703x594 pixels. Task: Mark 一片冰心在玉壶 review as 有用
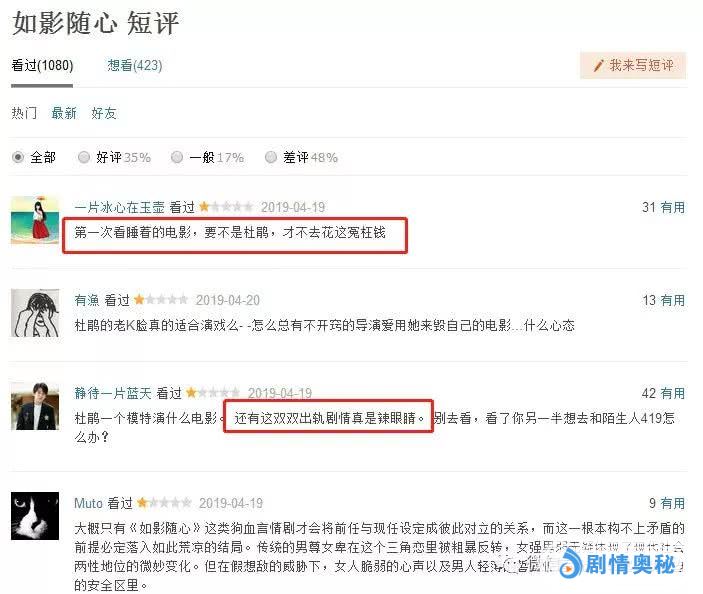[673, 207]
